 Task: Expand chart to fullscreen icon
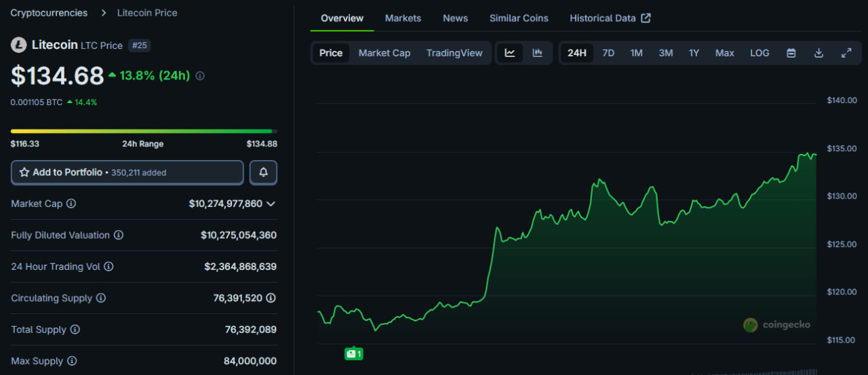[846, 53]
